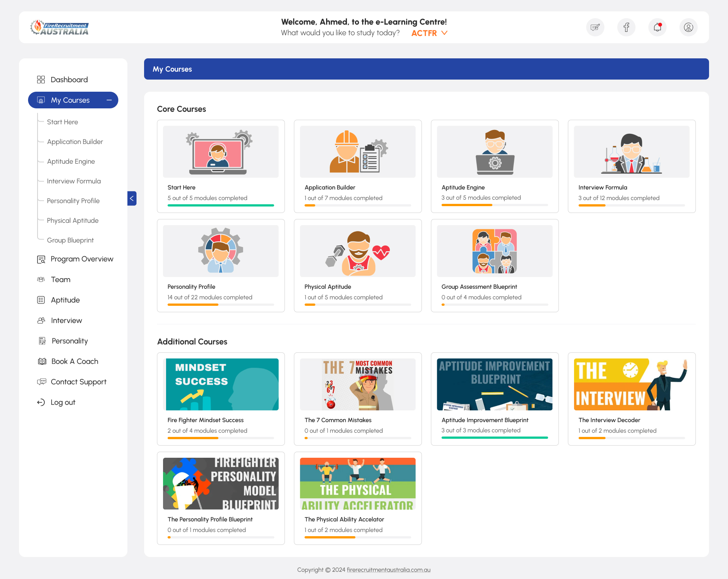The image size is (728, 579).
Task: Open Physical Aptitude sidebar sub-item
Action: click(73, 221)
